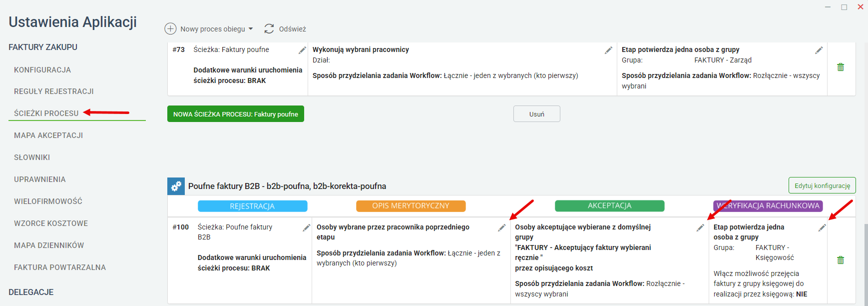Go to UPRAWNIENIA settings

tap(40, 179)
